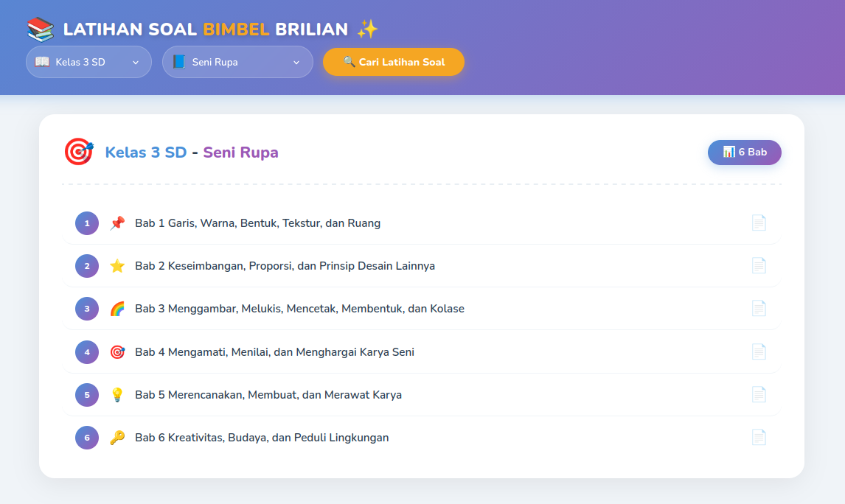Click the chevron arrow in Seni Rupa selector

(296, 63)
